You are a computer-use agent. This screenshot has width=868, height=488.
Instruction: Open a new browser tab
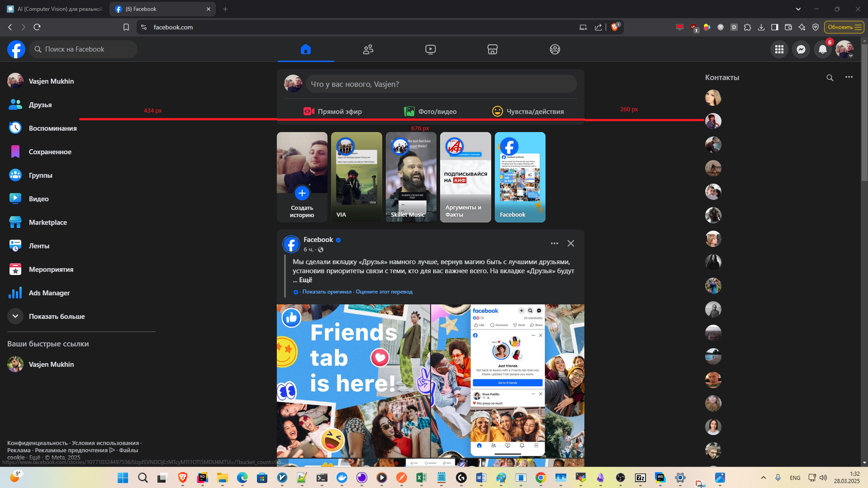[225, 9]
